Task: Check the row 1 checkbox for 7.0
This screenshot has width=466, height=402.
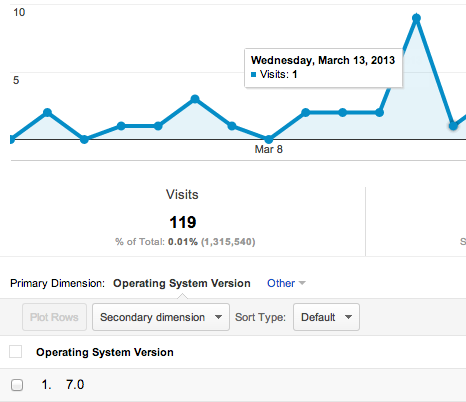Action: click(17, 385)
